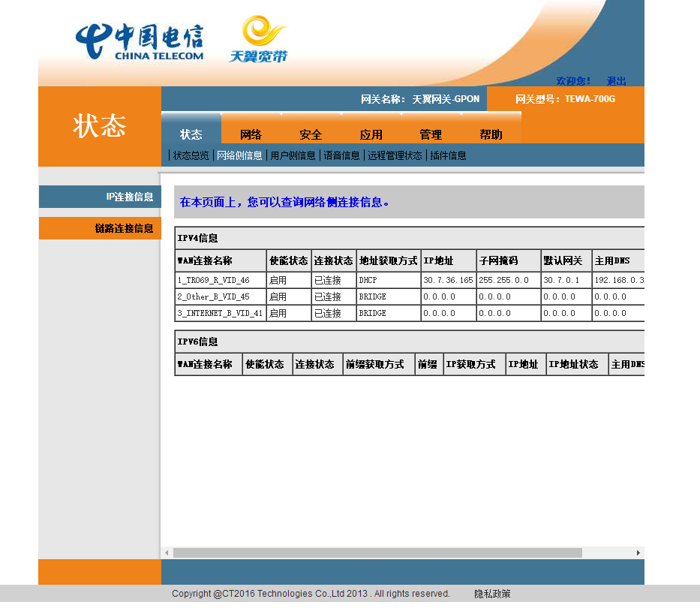Click the 退出 logout link
Screen dimensions: 700x614
coord(616,81)
